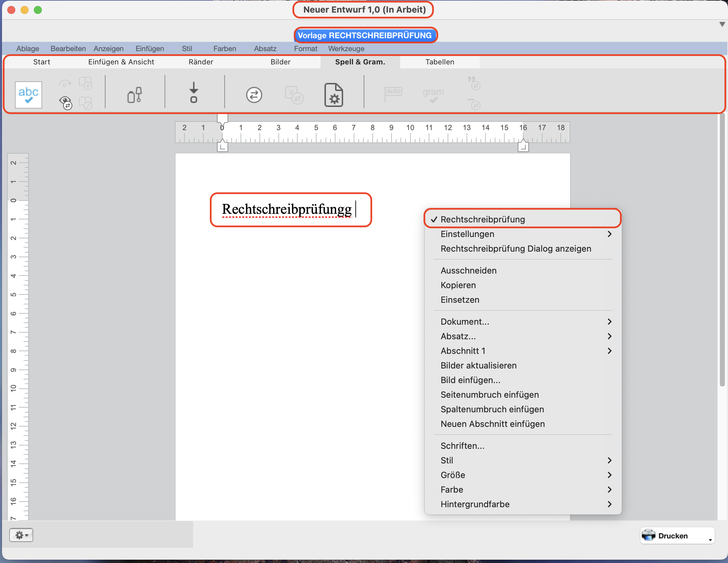Click the quotation marks replace icon
This screenshot has height=563, width=728.
click(473, 83)
